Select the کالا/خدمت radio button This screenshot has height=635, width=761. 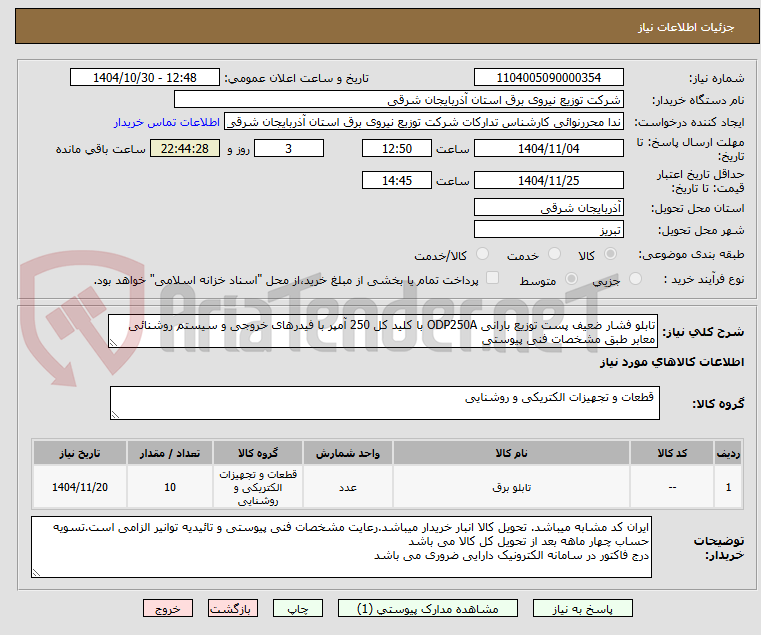pyautogui.click(x=482, y=254)
